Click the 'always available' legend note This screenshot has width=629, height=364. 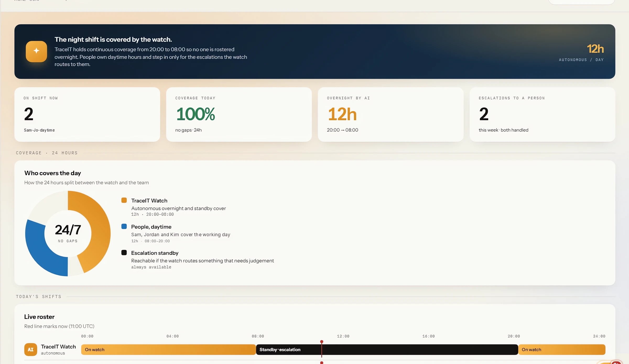151,267
